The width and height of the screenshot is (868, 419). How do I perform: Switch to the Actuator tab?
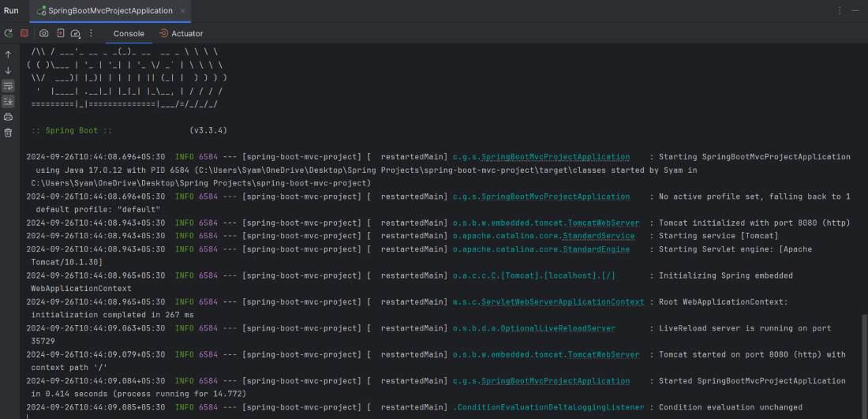(x=181, y=34)
